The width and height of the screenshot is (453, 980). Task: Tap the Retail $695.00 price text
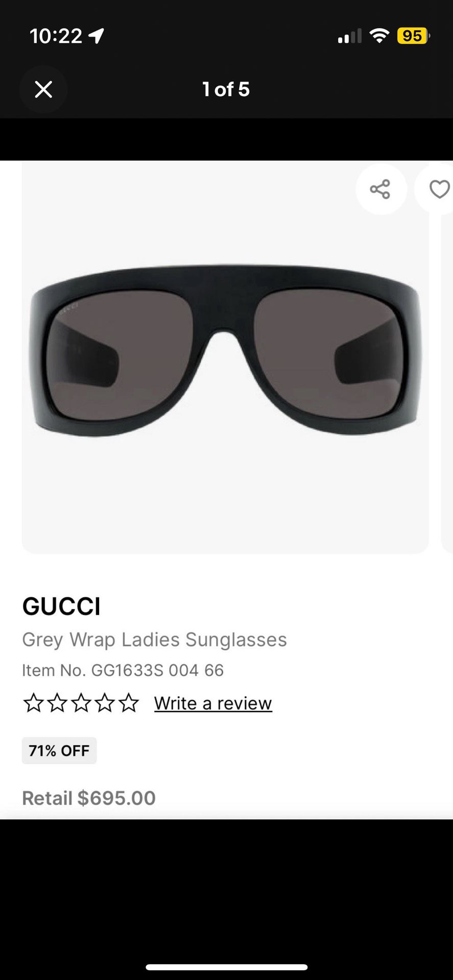89,798
